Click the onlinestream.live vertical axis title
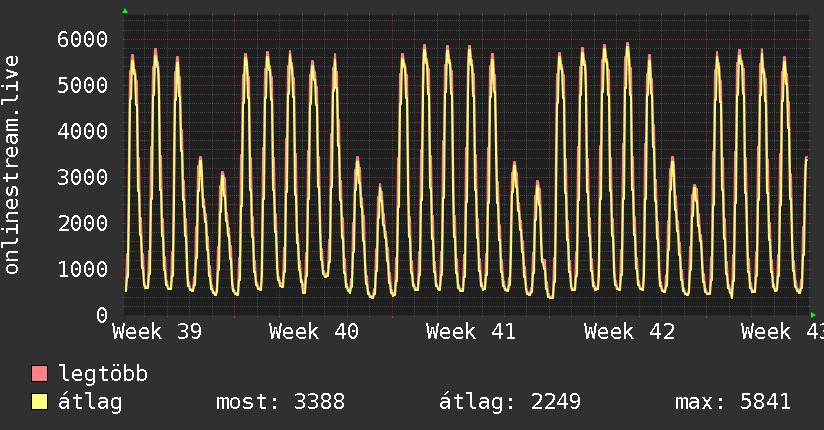Screen dimensions: 824x430 [12, 165]
